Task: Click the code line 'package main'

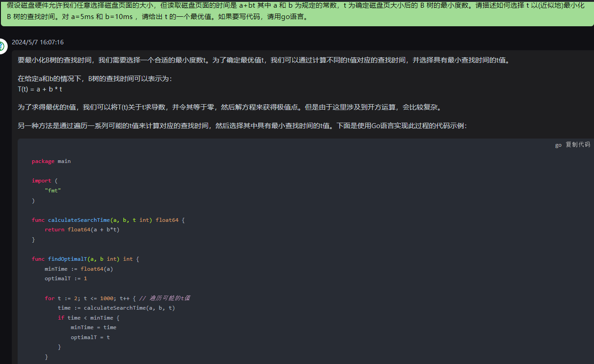Action: click(x=51, y=161)
